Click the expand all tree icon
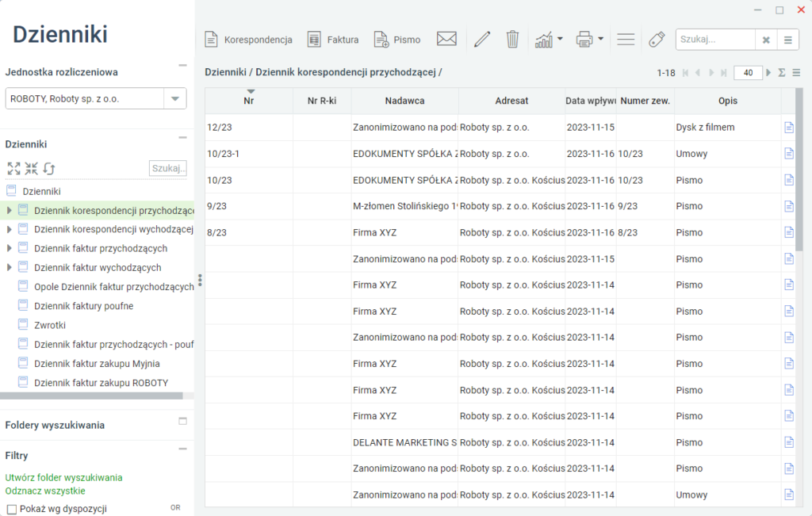The image size is (812, 516). pos(14,168)
